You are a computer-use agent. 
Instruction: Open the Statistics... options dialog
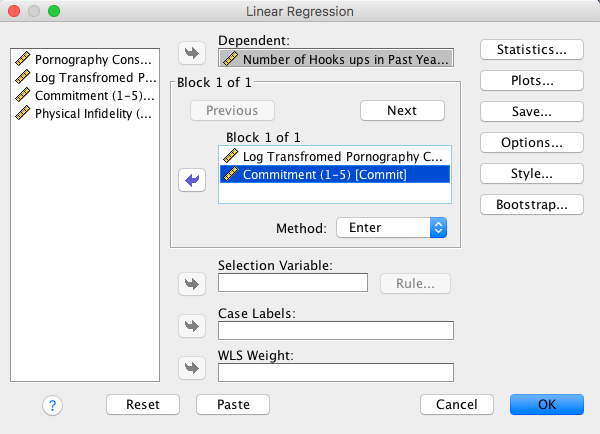[531, 49]
